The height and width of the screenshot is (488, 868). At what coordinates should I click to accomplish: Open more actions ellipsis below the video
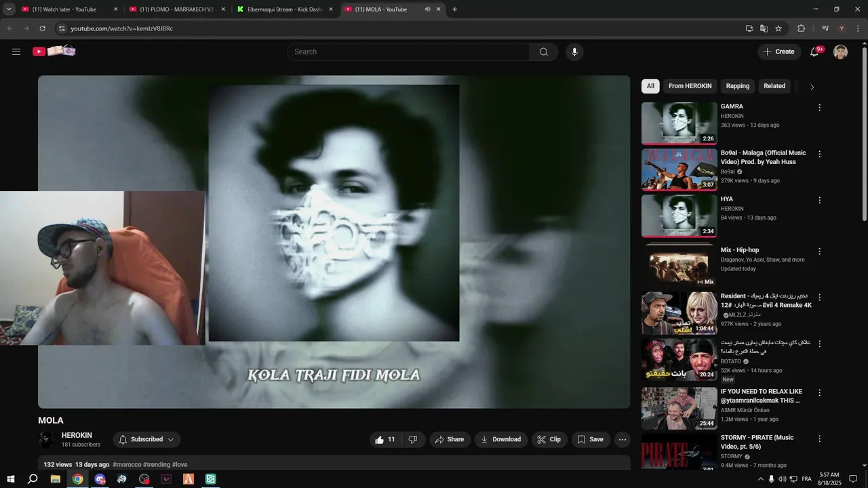pos(622,439)
